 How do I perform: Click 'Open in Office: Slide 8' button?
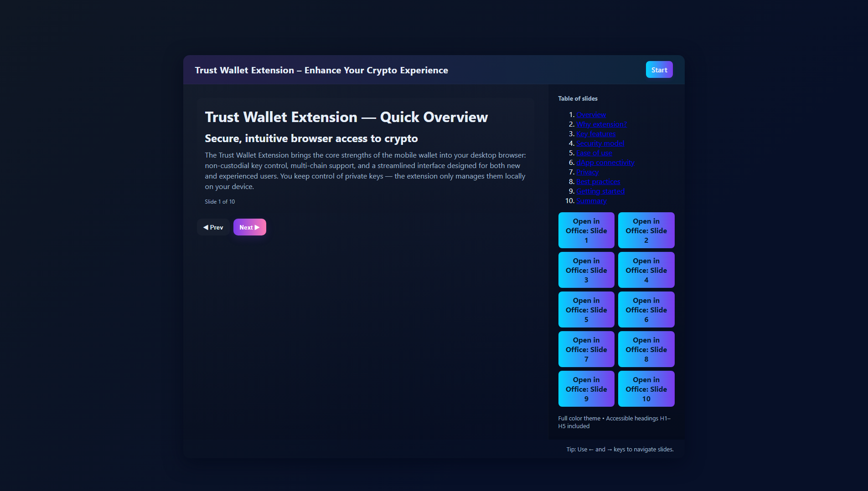pyautogui.click(x=646, y=349)
